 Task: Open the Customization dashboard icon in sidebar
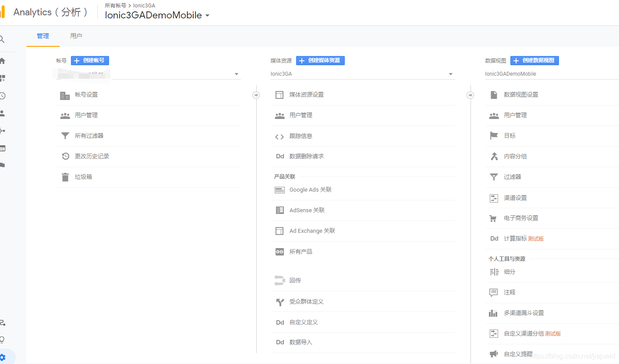point(2,78)
